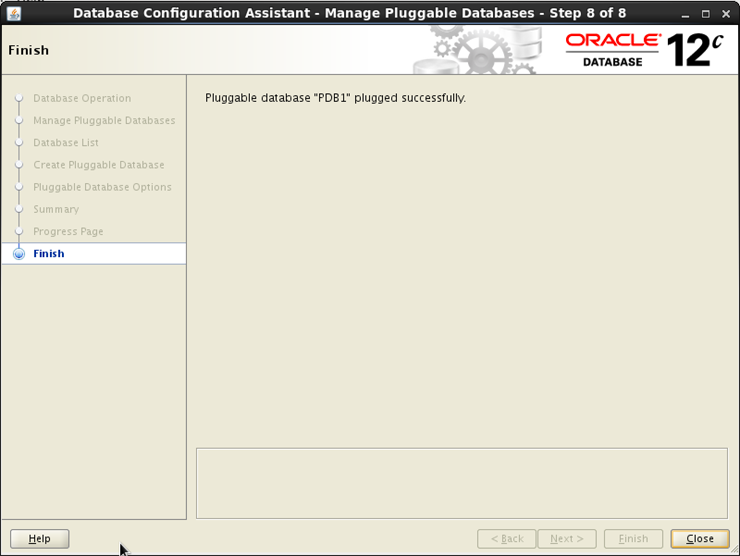Maximize the Database Configuration Assistant window
The height and width of the screenshot is (556, 740).
(706, 14)
